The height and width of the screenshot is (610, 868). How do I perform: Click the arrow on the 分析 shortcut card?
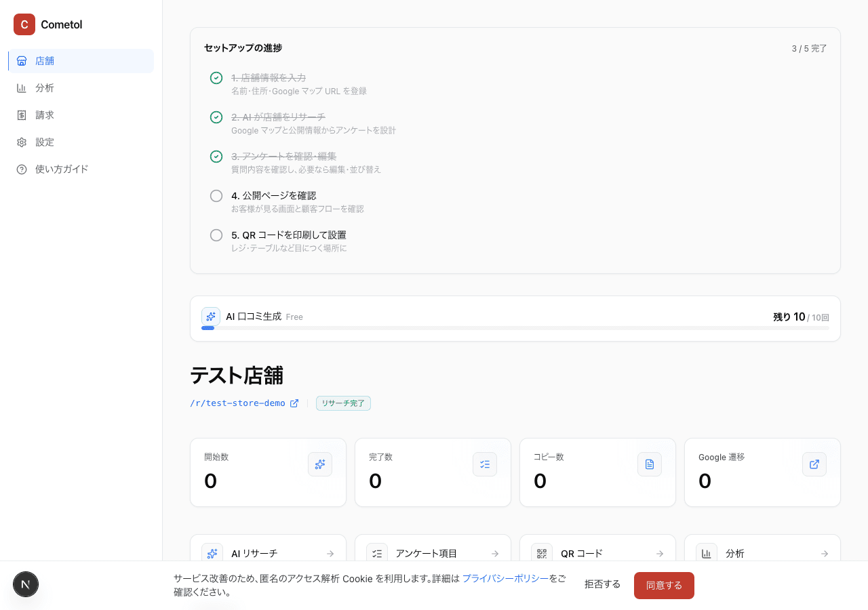point(825,554)
